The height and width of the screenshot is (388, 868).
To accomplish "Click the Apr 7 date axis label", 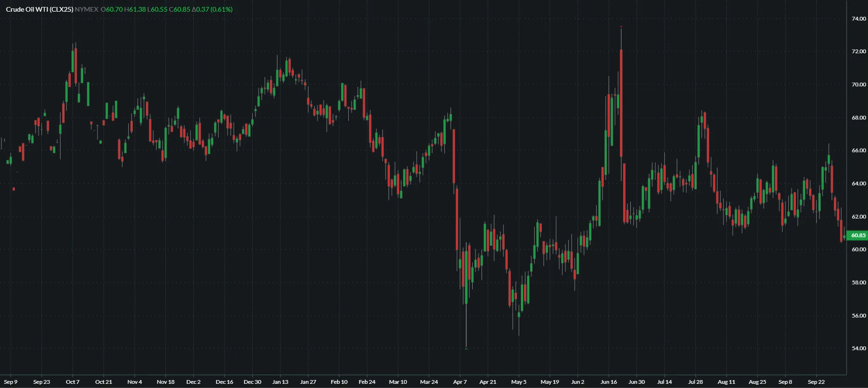I will click(x=460, y=382).
